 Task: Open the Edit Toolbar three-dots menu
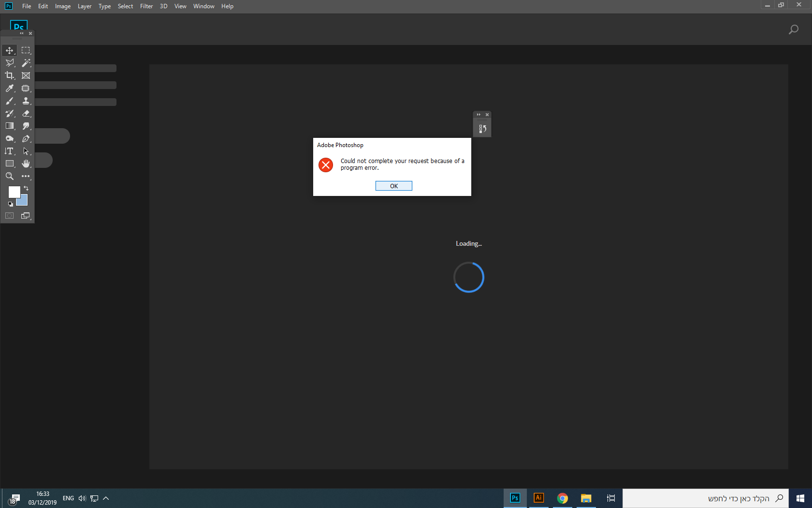pyautogui.click(x=26, y=176)
